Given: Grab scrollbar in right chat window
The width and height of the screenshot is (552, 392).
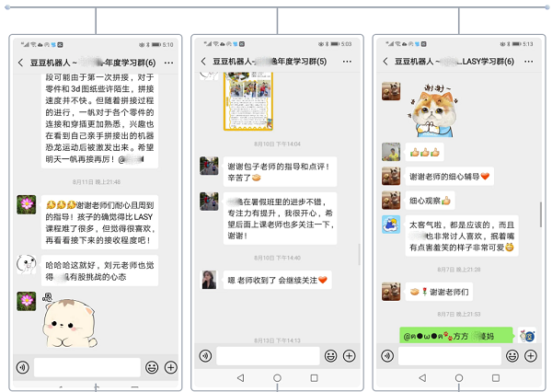Looking at the screenshot, I should tap(540, 214).
